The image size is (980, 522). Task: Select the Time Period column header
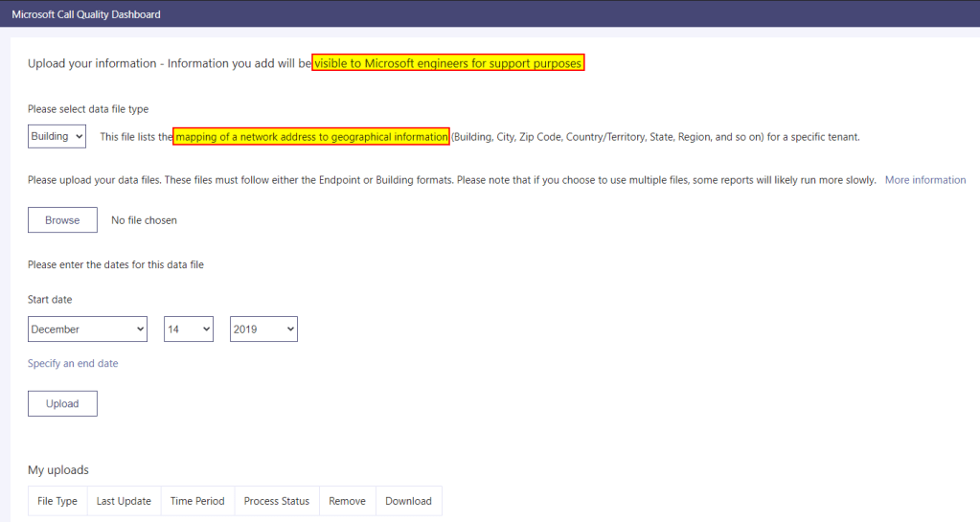click(x=197, y=501)
